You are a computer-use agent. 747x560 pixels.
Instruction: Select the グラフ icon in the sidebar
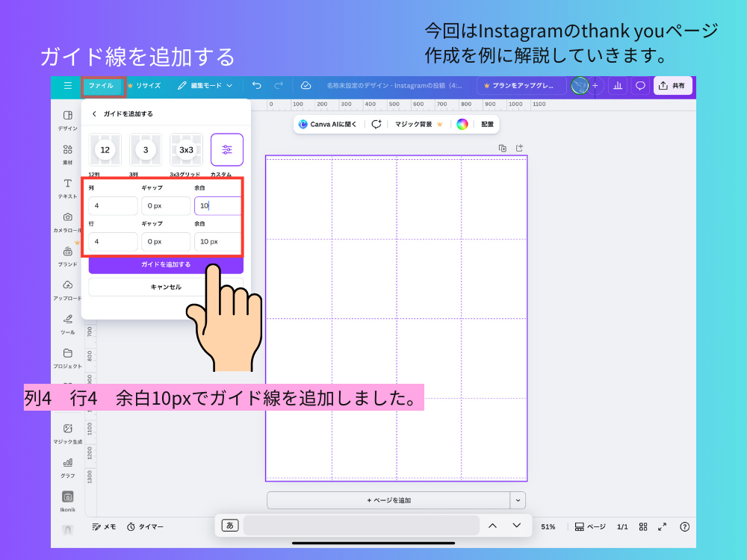(x=68, y=466)
